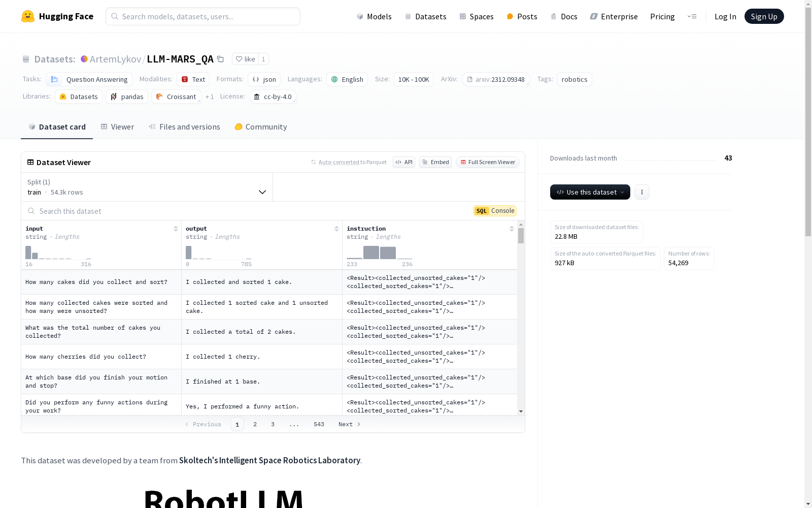Click the json format tag
The height and width of the screenshot is (508, 812).
(x=264, y=79)
